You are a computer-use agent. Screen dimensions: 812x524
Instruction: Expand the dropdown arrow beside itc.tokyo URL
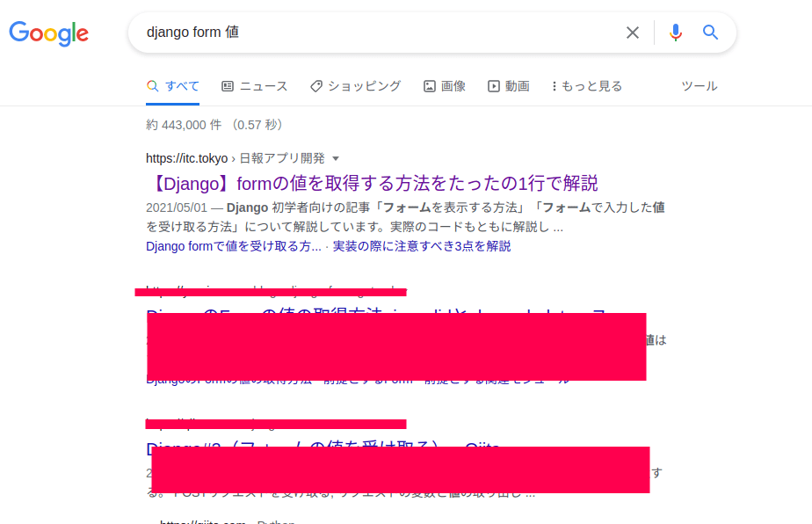(x=336, y=158)
